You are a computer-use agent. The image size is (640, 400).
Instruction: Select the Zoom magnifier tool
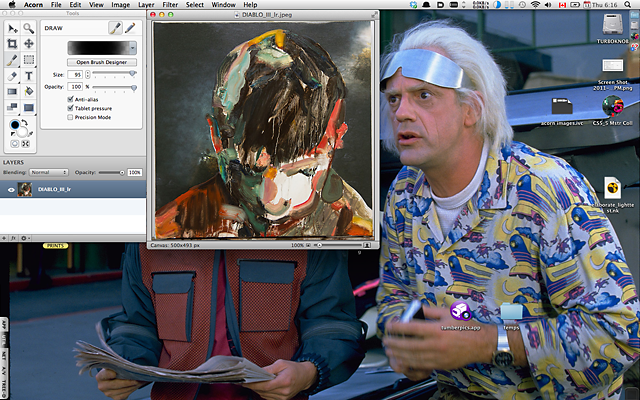[x=29, y=28]
